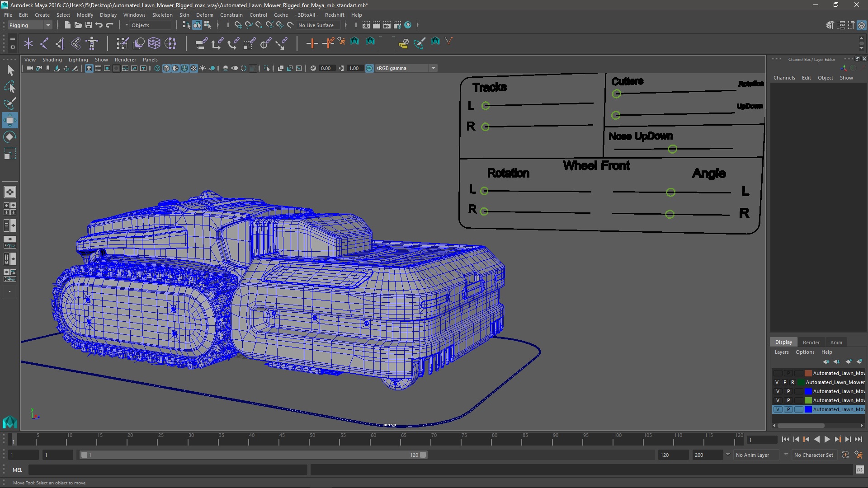Open the Options menu in layer editor
Screen dimensions: 868x488
(805, 352)
